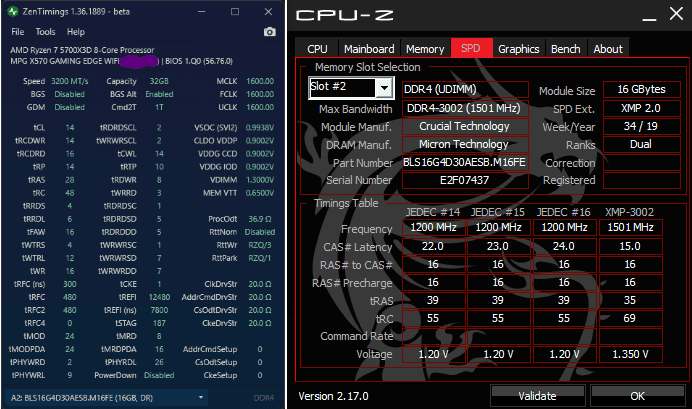Image resolution: width=692 pixels, height=409 pixels.
Task: Close the CPU-Z window
Action: (x=676, y=13)
